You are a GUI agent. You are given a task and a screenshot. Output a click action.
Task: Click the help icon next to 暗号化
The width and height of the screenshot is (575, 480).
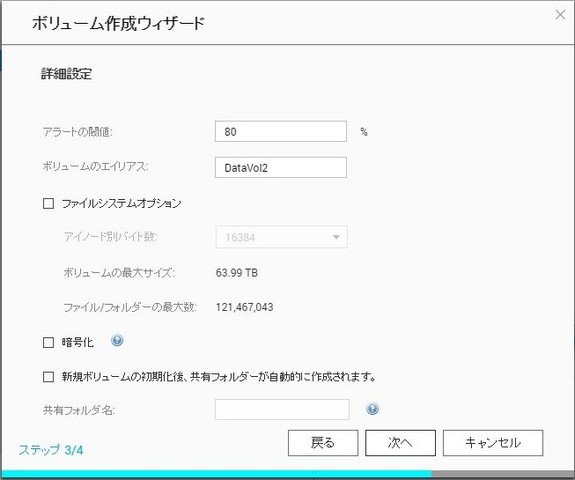coord(117,341)
